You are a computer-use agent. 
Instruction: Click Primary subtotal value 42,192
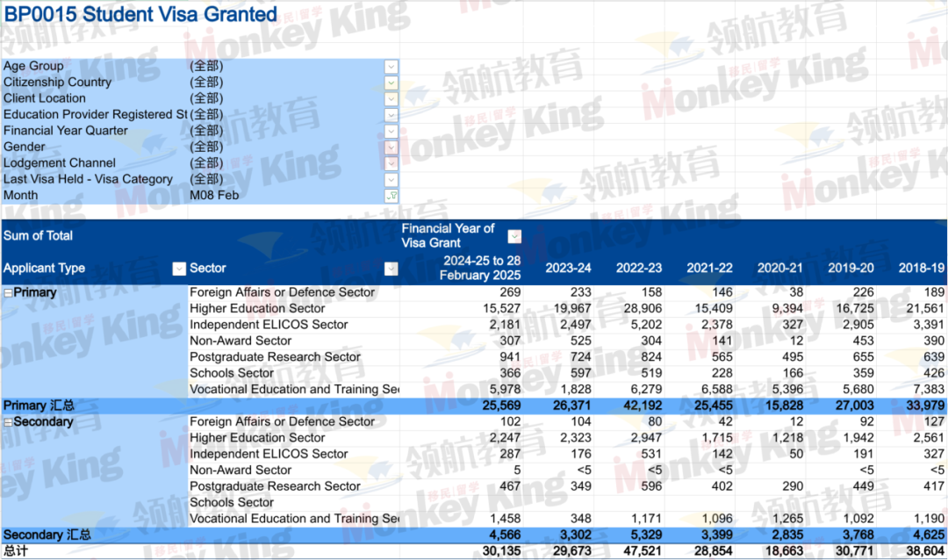(643, 406)
